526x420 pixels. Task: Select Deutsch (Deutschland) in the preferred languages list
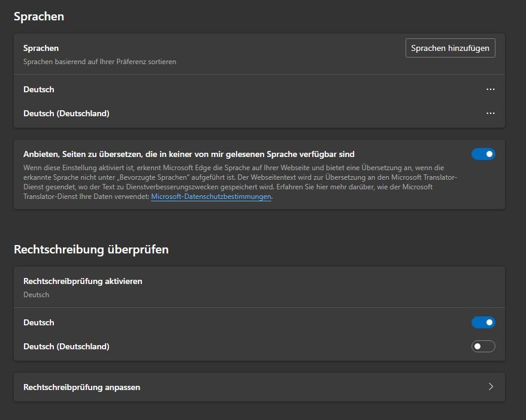66,113
